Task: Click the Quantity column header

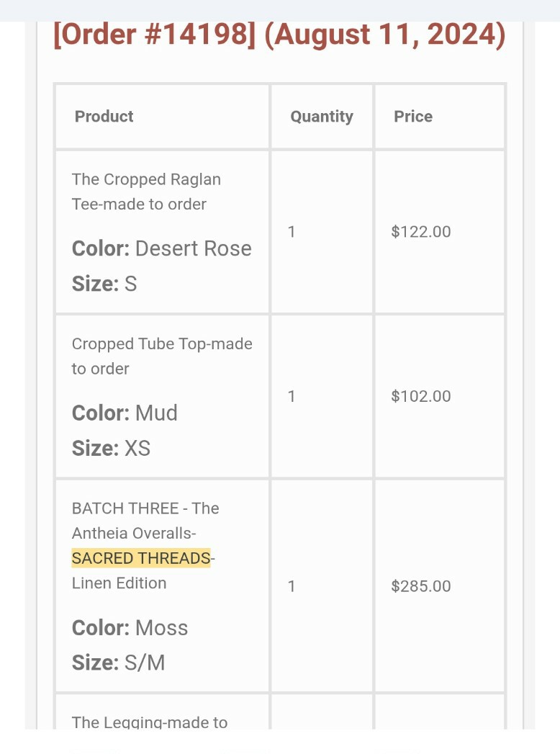Action: (322, 117)
